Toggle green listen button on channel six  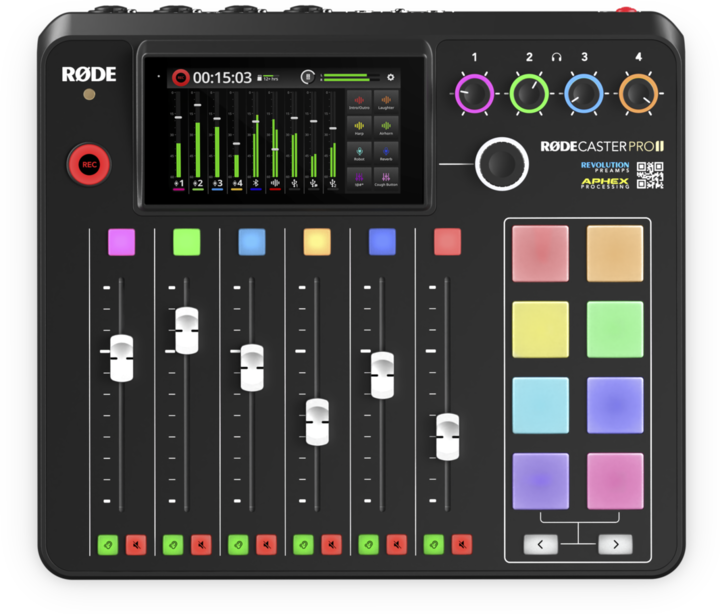(434, 545)
